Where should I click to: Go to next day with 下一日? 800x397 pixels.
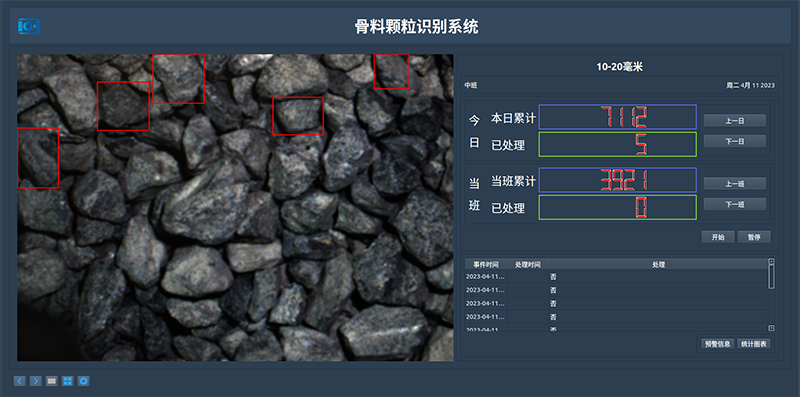pos(735,141)
